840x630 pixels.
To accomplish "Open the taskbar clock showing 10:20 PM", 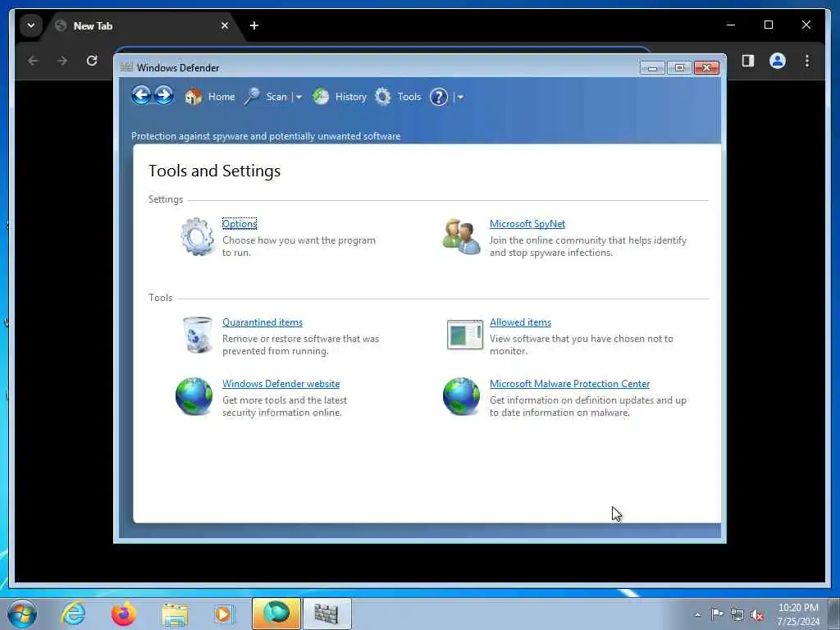I will point(798,614).
